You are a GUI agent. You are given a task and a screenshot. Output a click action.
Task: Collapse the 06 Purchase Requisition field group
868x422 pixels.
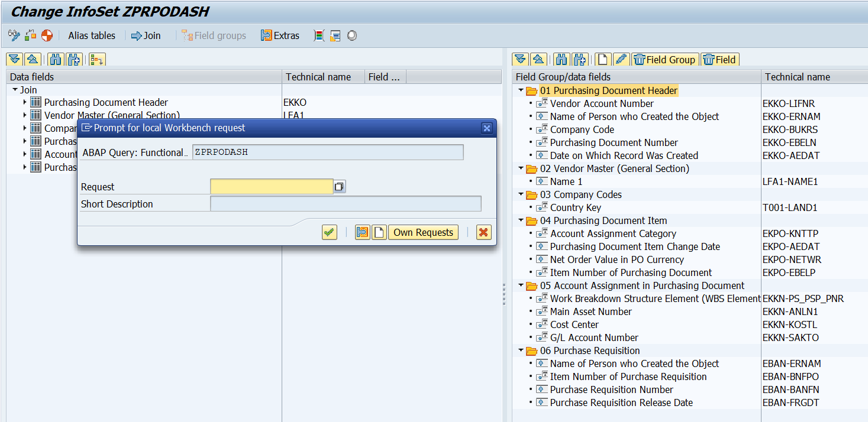[521, 350]
